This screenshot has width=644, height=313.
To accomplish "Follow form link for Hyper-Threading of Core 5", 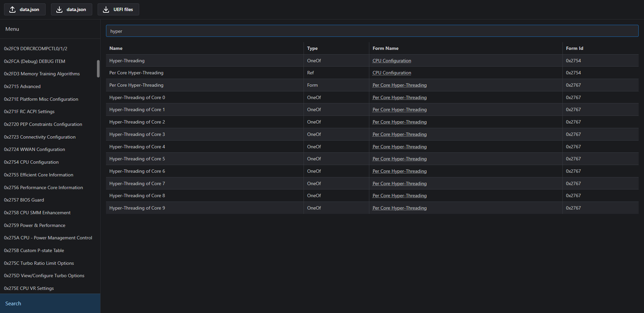I will coord(400,159).
